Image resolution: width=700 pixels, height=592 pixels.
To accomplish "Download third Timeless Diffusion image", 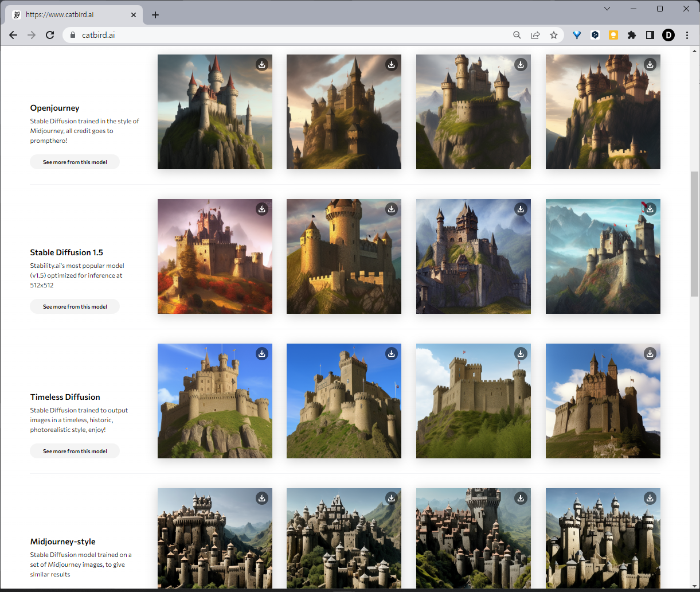I will pyautogui.click(x=521, y=354).
